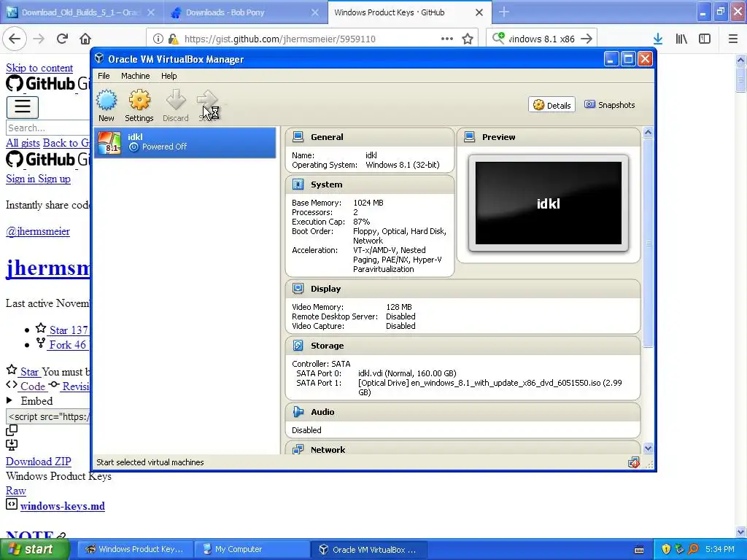Click the System section header icon
The height and width of the screenshot is (560, 747).
pyautogui.click(x=298, y=184)
